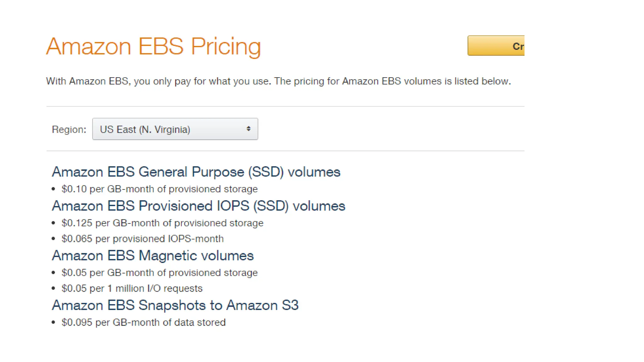
Task: Click the up-down arrow icon in Region selector
Action: tap(248, 129)
